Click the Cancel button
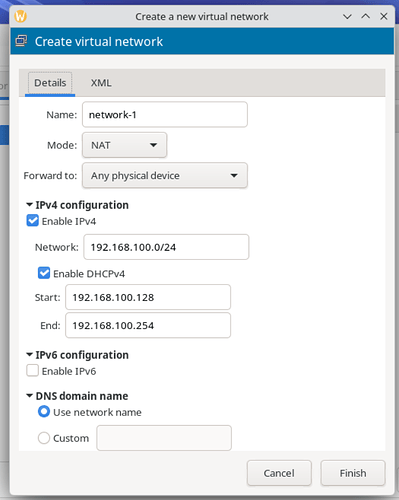Viewport: 399px width, 500px height. (x=279, y=473)
